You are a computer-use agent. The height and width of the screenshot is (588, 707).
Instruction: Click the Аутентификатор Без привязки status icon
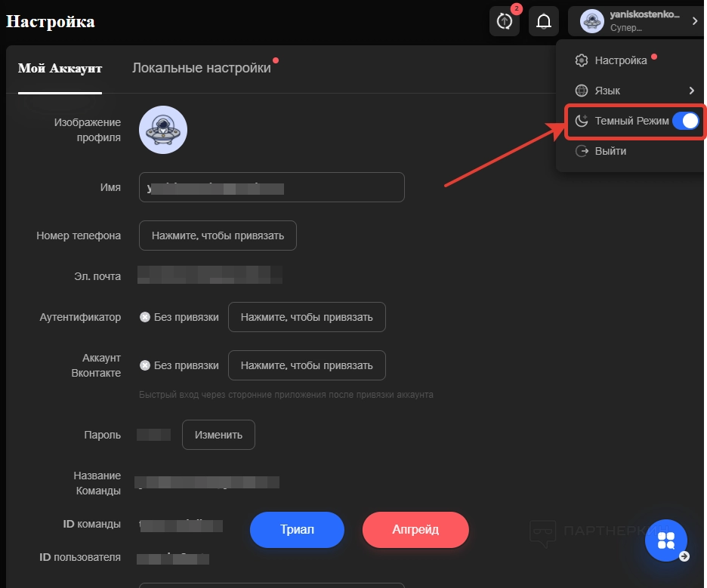tap(145, 317)
